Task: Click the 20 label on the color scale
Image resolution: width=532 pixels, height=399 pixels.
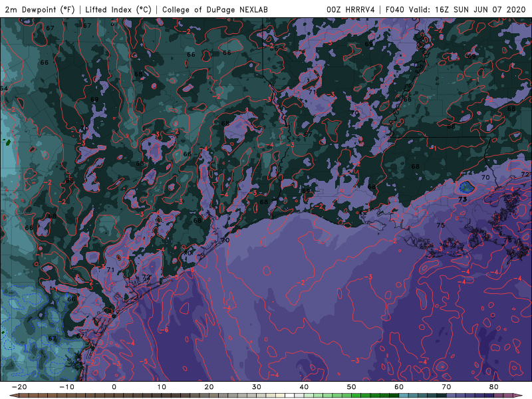Action: point(209,387)
